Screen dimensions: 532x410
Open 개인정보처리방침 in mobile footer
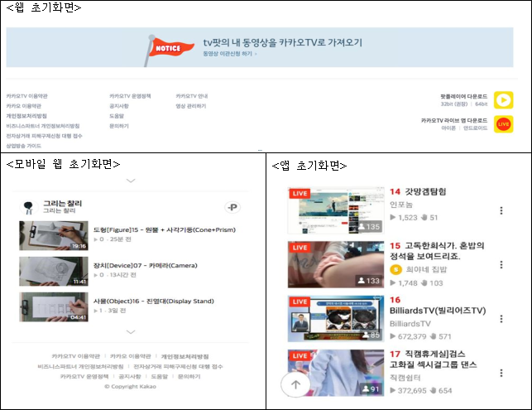[x=185, y=356]
